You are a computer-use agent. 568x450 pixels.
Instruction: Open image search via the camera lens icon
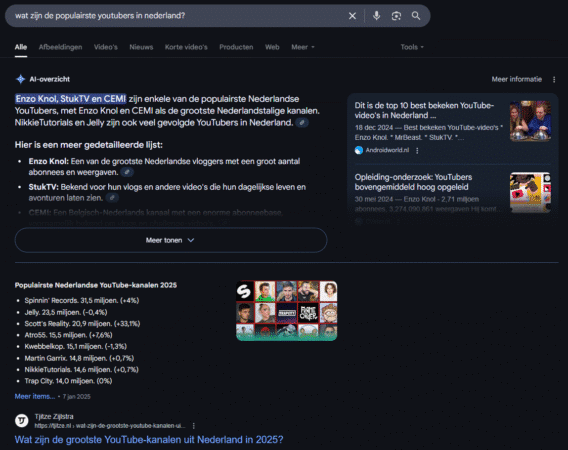[x=396, y=16]
